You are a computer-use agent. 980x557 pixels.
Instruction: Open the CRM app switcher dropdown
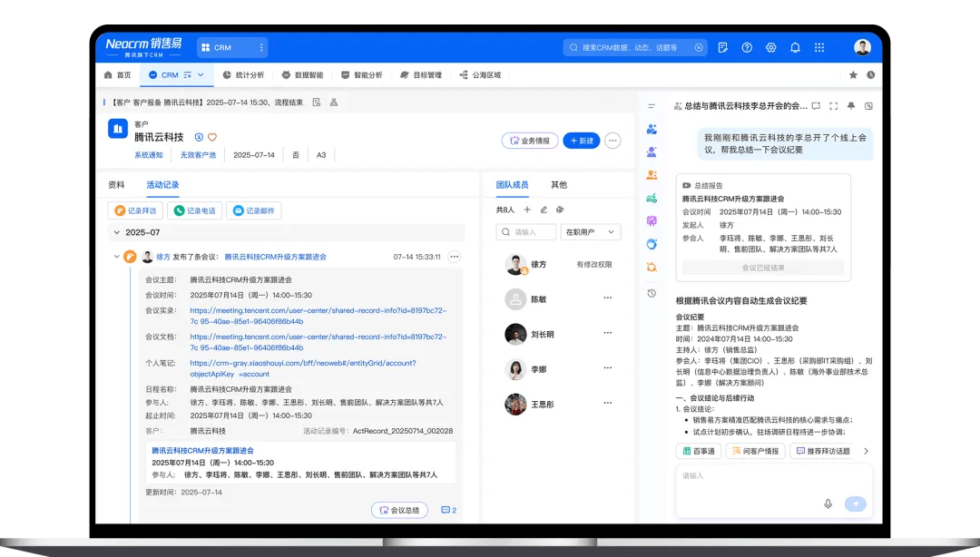(x=232, y=47)
